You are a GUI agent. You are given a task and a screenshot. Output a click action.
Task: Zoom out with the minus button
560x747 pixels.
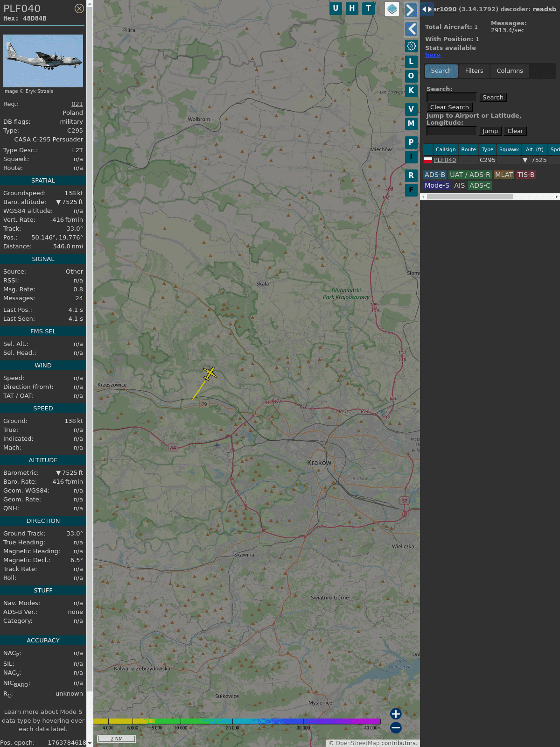point(396,727)
